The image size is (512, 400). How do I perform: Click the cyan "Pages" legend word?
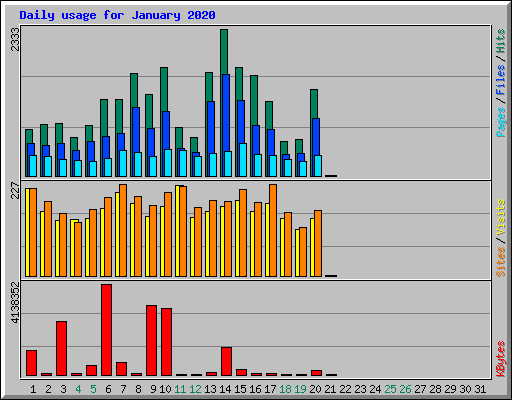(500, 122)
